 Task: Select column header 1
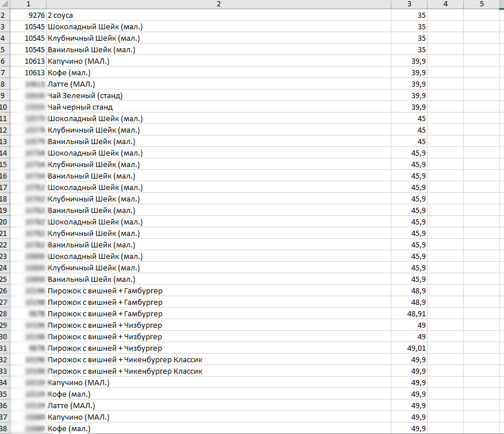point(28,4)
